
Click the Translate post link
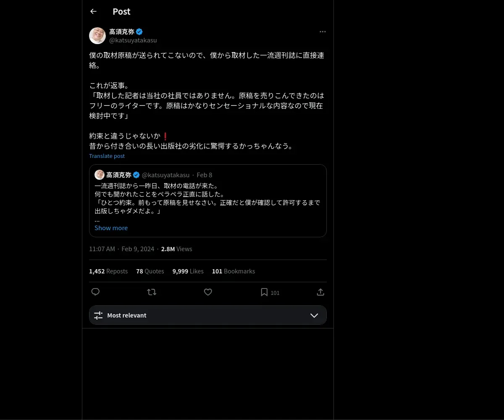pyautogui.click(x=107, y=156)
